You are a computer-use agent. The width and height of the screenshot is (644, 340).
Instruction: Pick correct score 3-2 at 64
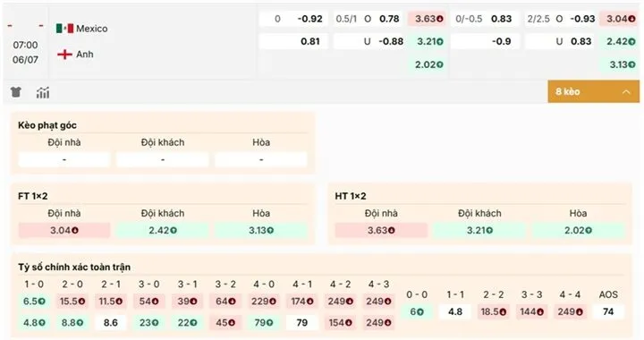(x=225, y=301)
